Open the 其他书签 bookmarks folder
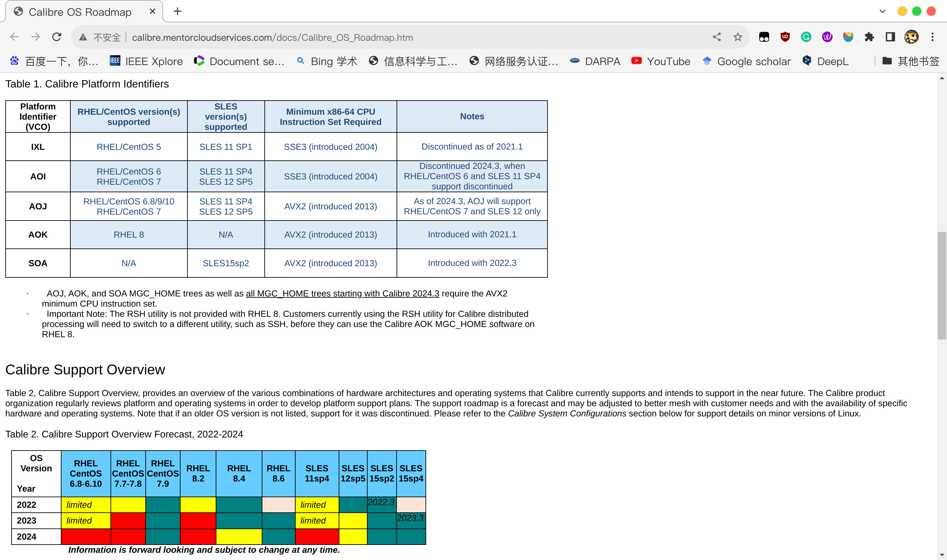947x560 pixels. [911, 61]
